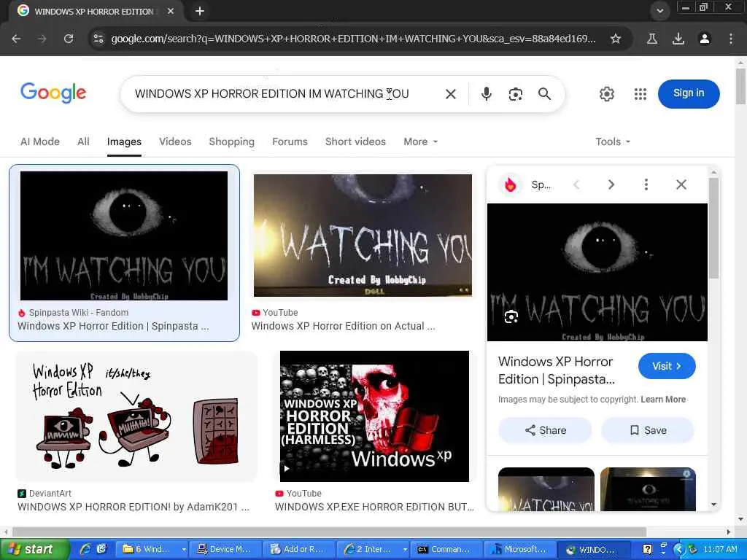Switch to AI Mode tab

click(x=40, y=141)
